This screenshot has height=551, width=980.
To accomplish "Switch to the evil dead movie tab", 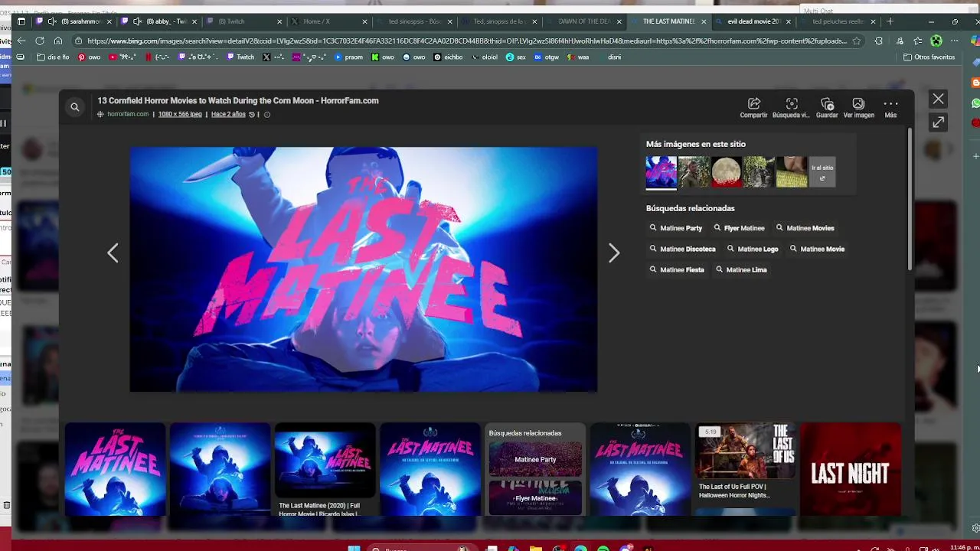I will click(x=753, y=21).
